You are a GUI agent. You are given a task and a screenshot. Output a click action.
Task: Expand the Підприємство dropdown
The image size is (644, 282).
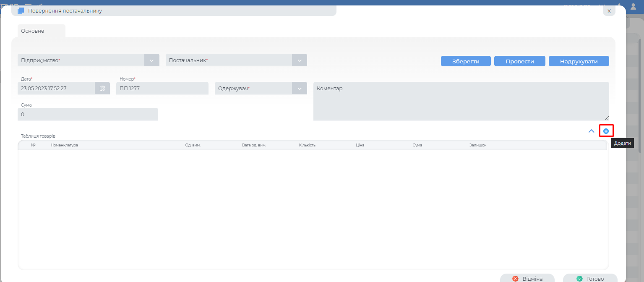[x=151, y=60]
